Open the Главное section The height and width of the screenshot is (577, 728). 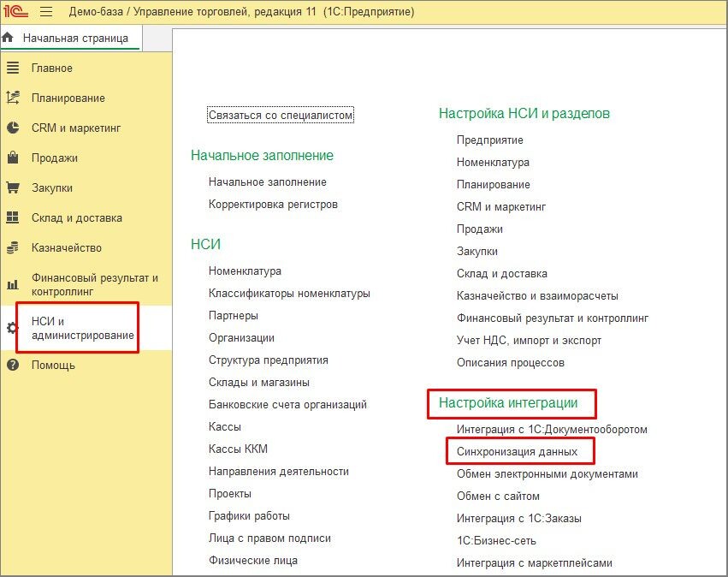52,68
